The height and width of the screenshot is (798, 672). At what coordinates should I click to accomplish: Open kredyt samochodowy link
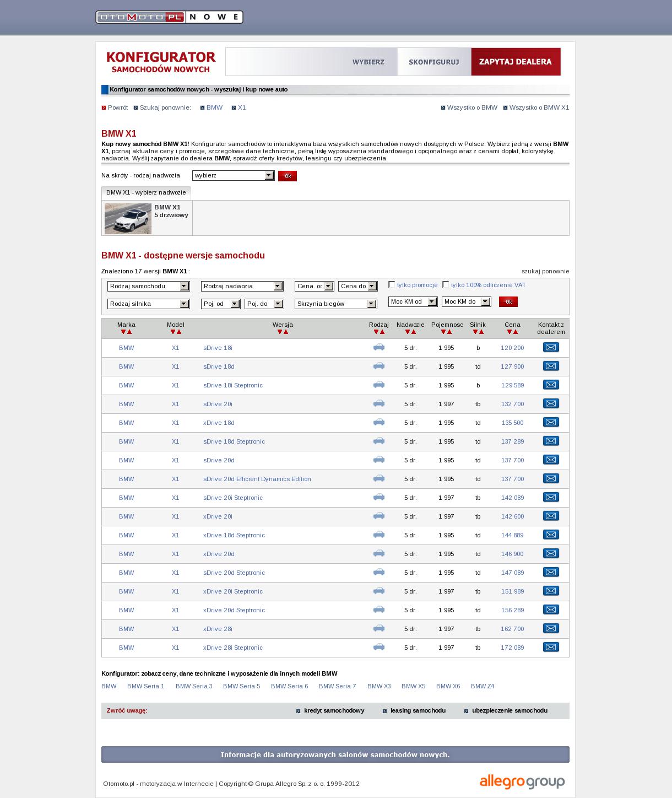click(334, 710)
